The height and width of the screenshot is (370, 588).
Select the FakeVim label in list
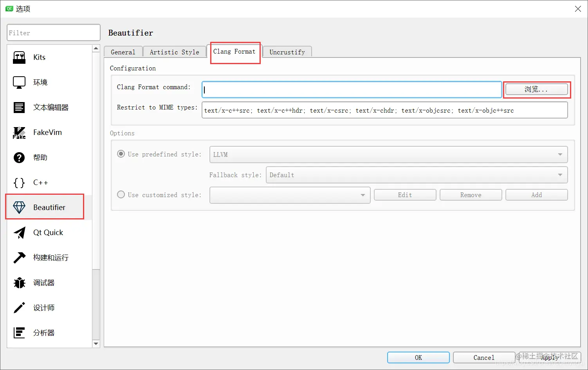(x=47, y=132)
